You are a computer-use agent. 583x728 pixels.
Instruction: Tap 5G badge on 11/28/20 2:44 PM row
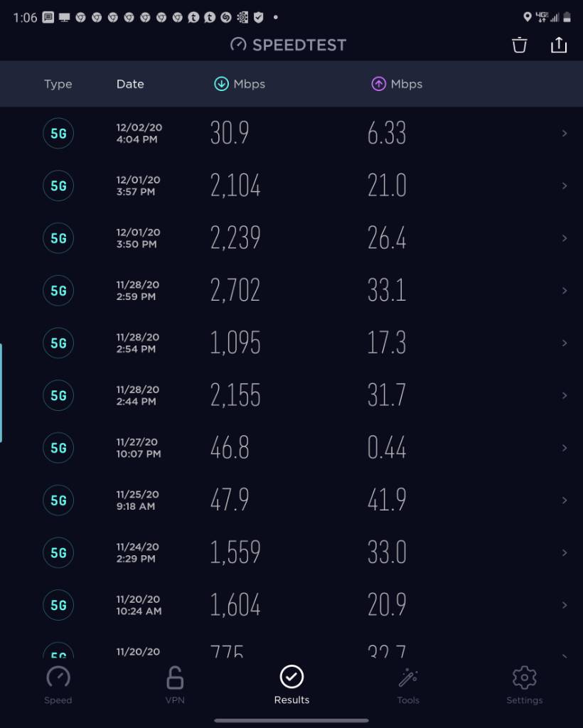point(58,395)
